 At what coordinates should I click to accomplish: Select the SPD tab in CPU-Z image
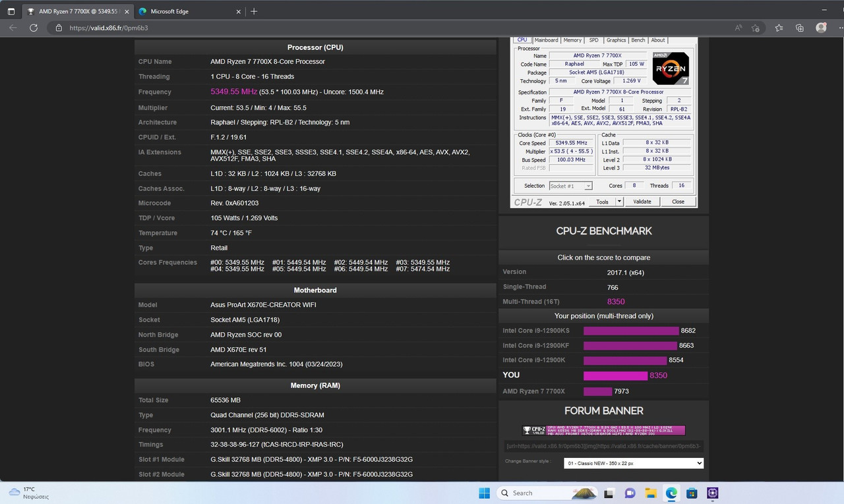point(594,40)
